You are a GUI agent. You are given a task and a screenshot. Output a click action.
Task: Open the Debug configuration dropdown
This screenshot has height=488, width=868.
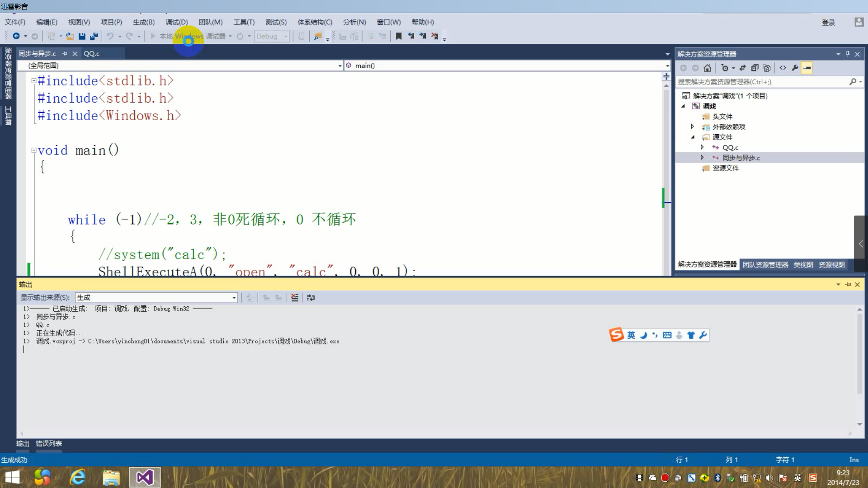pyautogui.click(x=272, y=36)
